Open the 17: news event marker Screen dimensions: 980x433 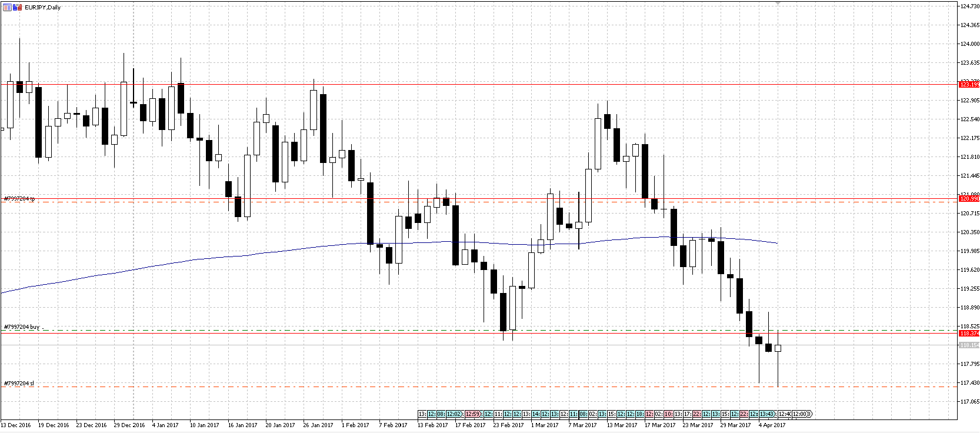point(687,414)
